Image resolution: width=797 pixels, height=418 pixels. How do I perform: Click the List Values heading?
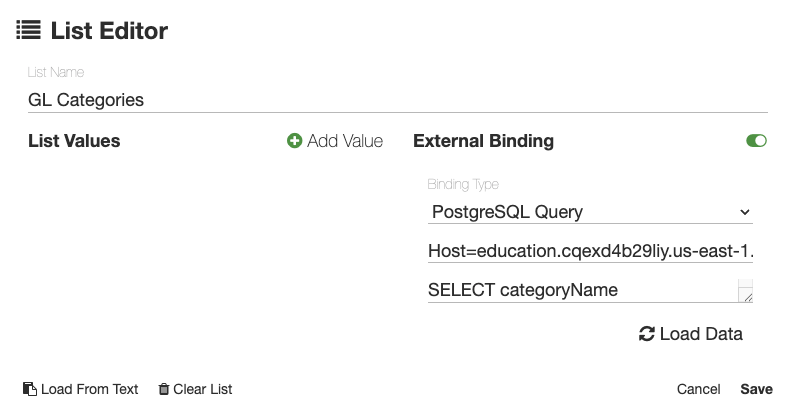click(x=74, y=141)
